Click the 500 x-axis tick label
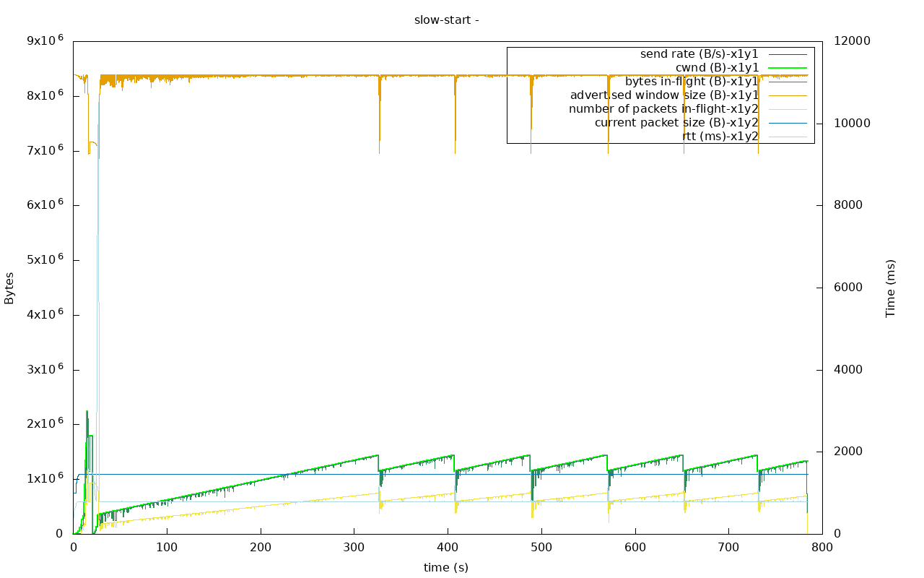 click(541, 548)
